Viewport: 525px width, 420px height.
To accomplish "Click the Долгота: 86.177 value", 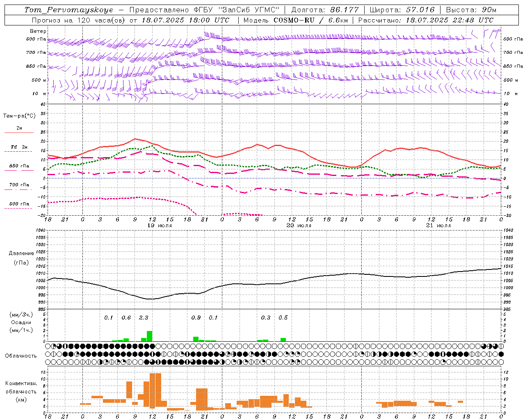I will (325, 10).
